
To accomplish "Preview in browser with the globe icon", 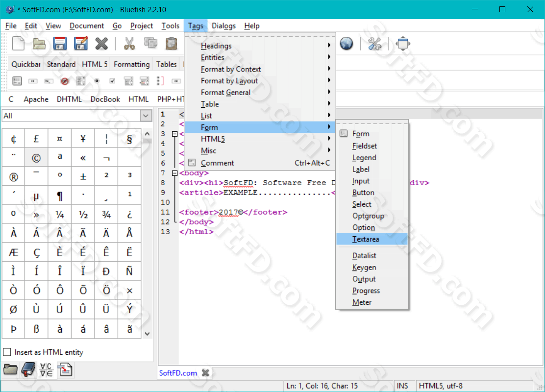I will (x=346, y=44).
